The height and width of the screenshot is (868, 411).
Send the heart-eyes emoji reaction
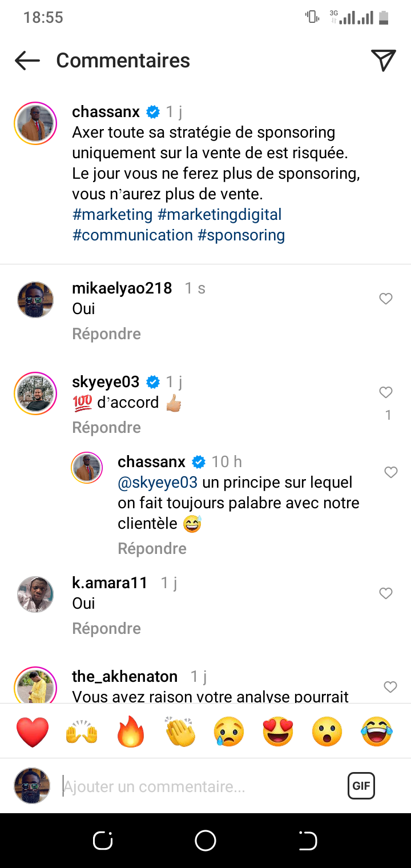(278, 732)
